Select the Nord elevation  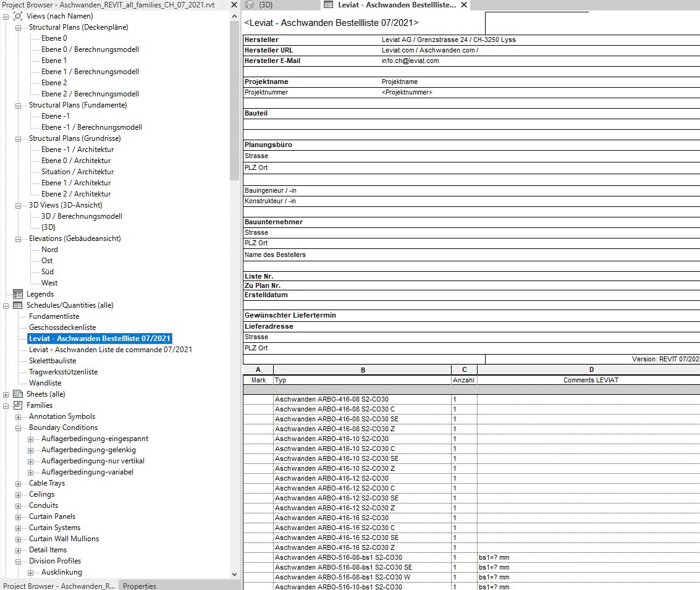click(x=49, y=250)
